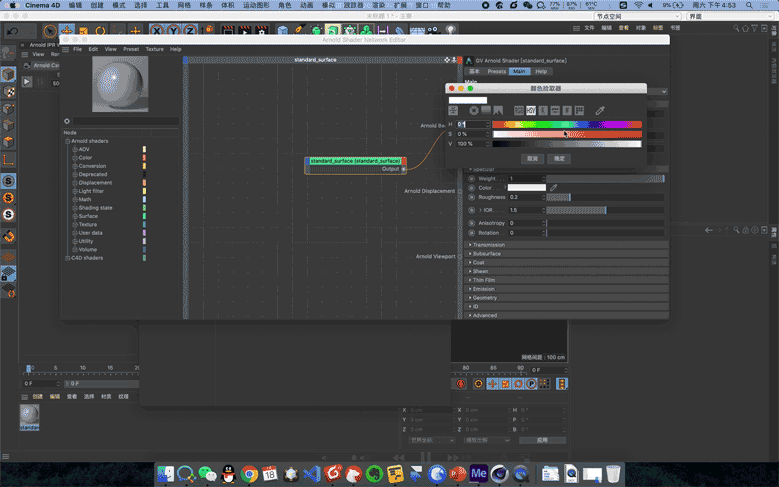Viewport: 779px width, 487px height.
Task: Click the H hue value input field
Action: [473, 124]
